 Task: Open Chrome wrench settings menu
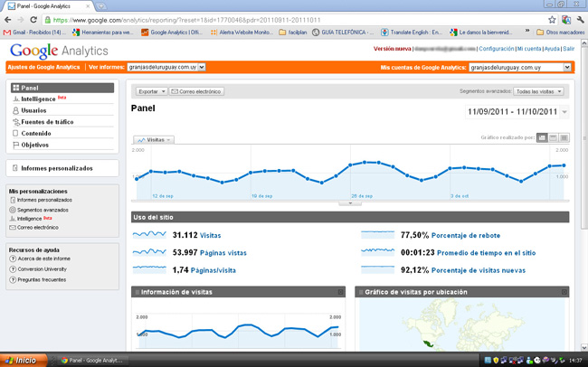coord(580,20)
